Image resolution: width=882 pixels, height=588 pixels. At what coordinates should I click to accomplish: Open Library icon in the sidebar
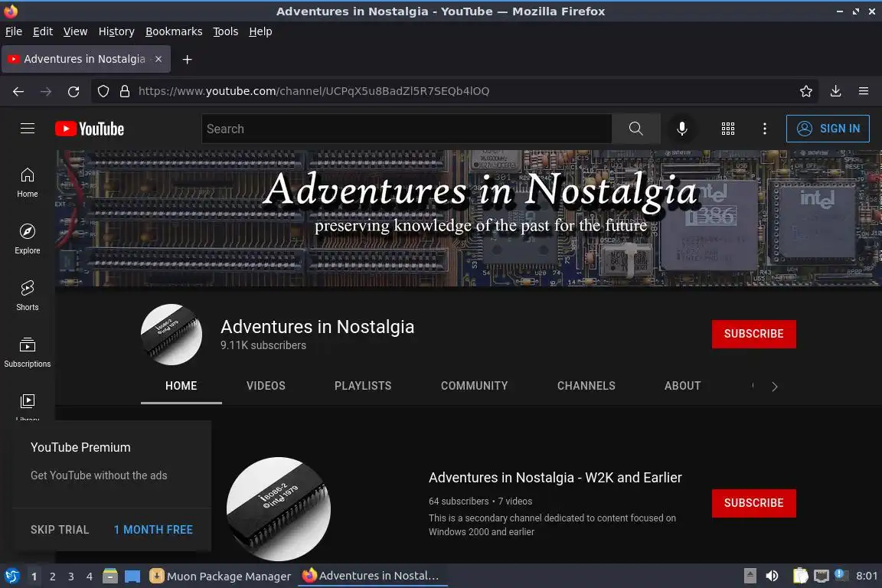click(x=27, y=401)
